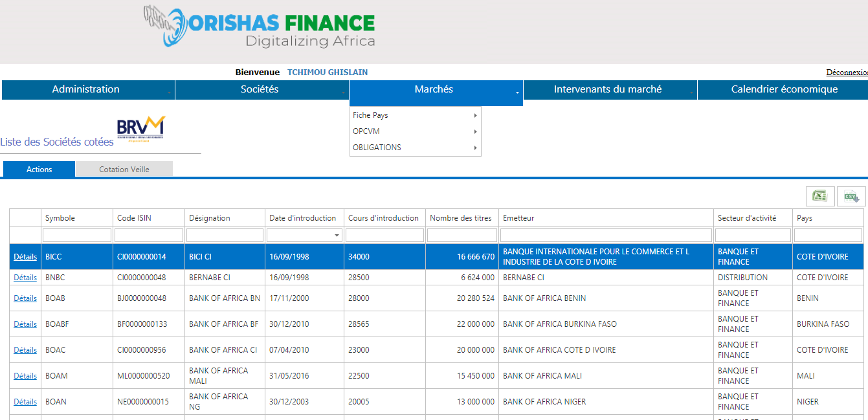Open the Intervenants du marché menu
The image size is (868, 420).
[x=610, y=90]
